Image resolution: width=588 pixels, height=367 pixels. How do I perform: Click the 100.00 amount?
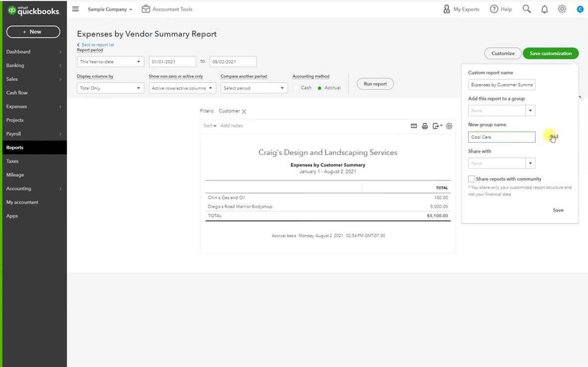[441, 197]
